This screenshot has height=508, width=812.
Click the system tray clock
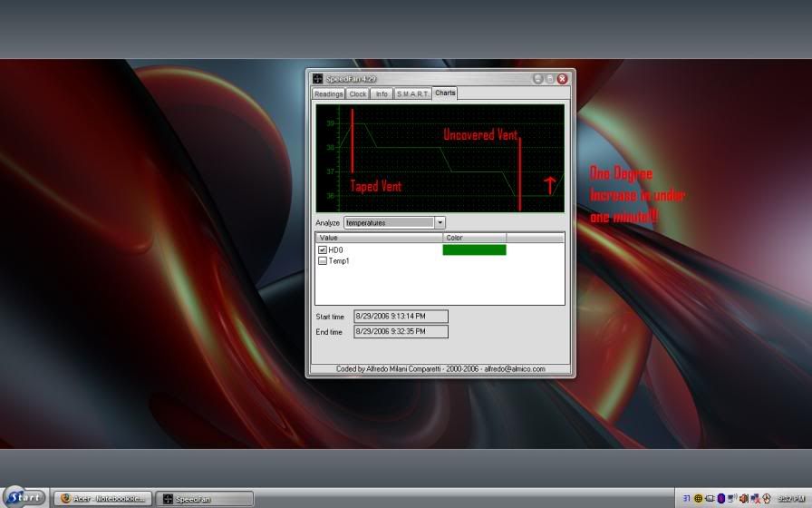(x=791, y=499)
